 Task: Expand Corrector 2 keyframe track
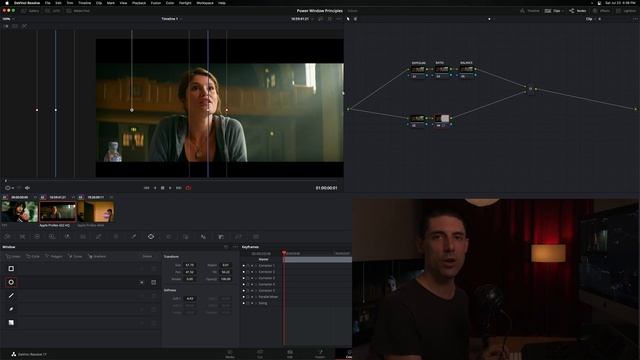coord(256,272)
